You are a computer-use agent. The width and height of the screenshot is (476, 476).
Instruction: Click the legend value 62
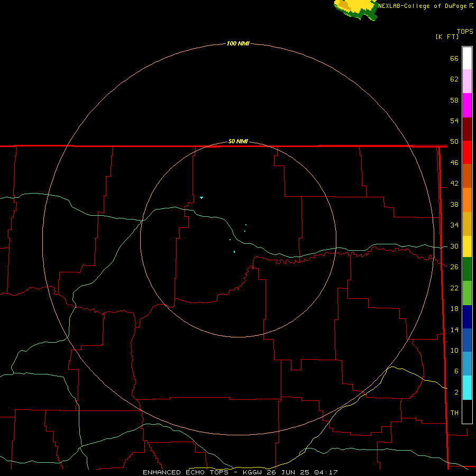point(454,79)
